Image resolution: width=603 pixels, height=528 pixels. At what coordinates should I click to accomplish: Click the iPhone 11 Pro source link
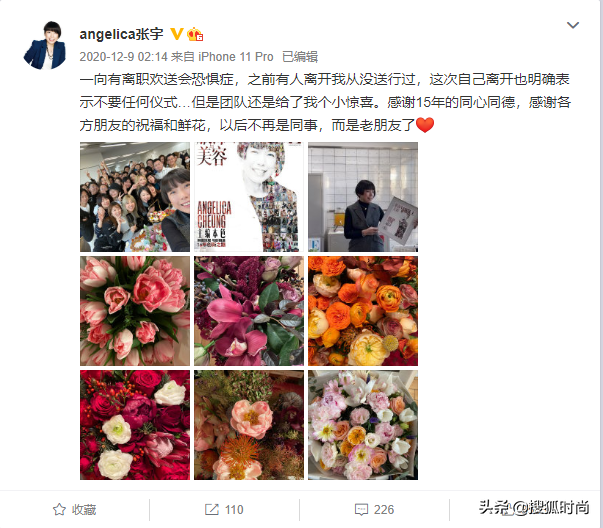click(236, 57)
